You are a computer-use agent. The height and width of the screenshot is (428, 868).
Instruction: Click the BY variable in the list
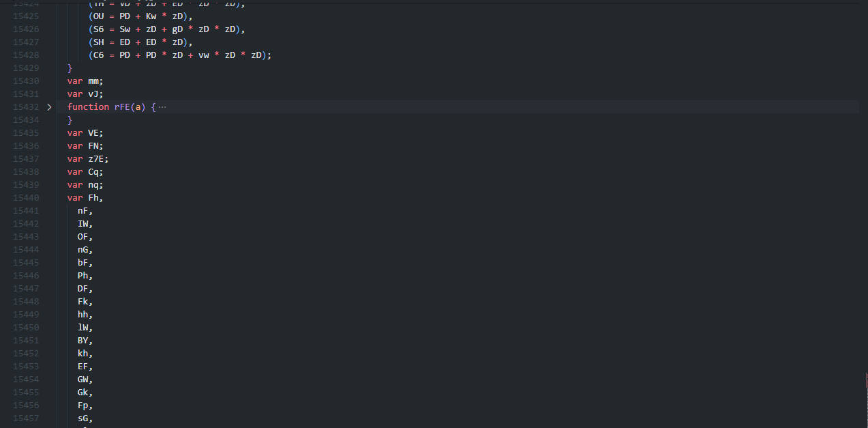(x=83, y=341)
